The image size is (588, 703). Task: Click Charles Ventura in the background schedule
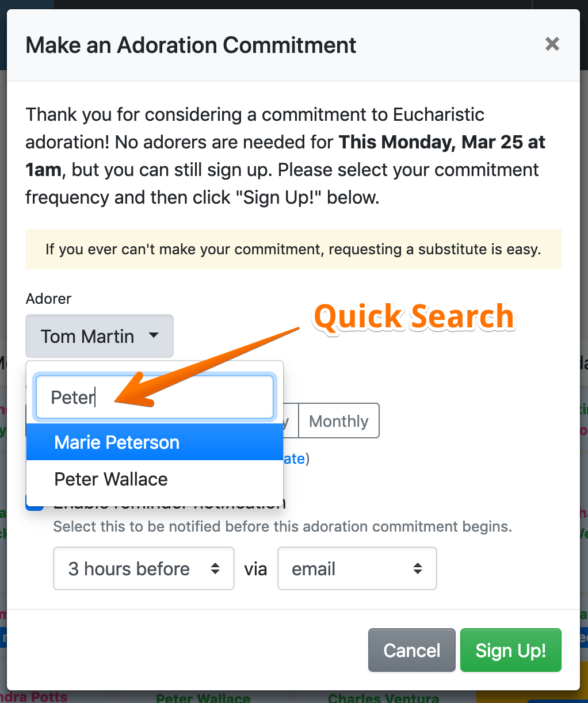coord(383,698)
